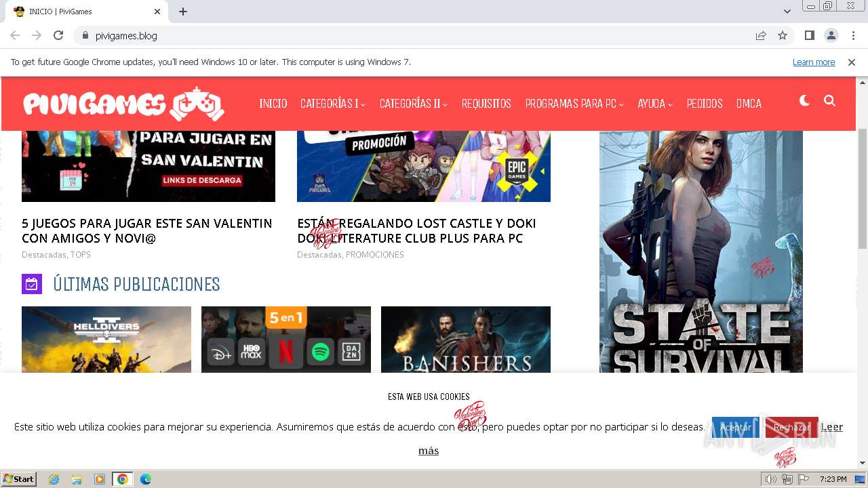This screenshot has height=488, width=868.
Task: Click the Chrome taskbar icon
Action: point(123,479)
